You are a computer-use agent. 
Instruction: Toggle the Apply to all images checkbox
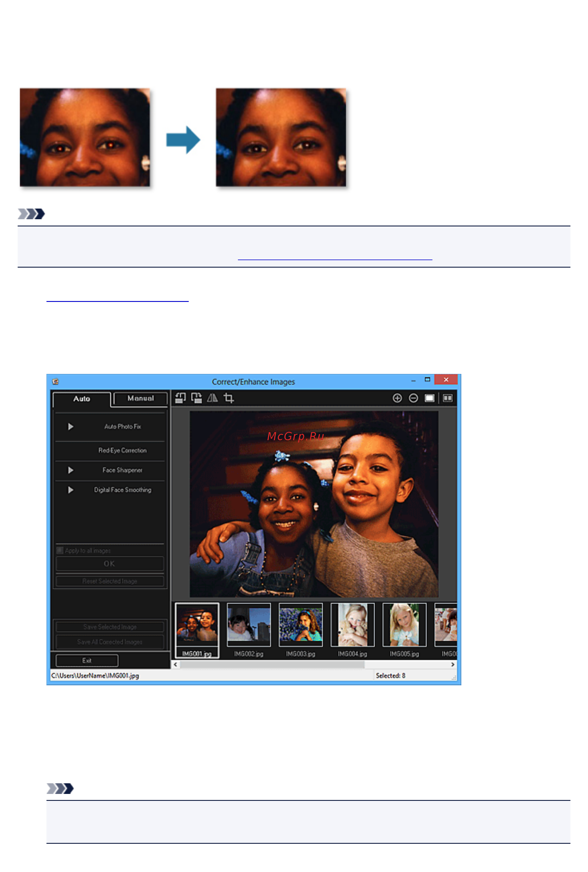[x=60, y=550]
